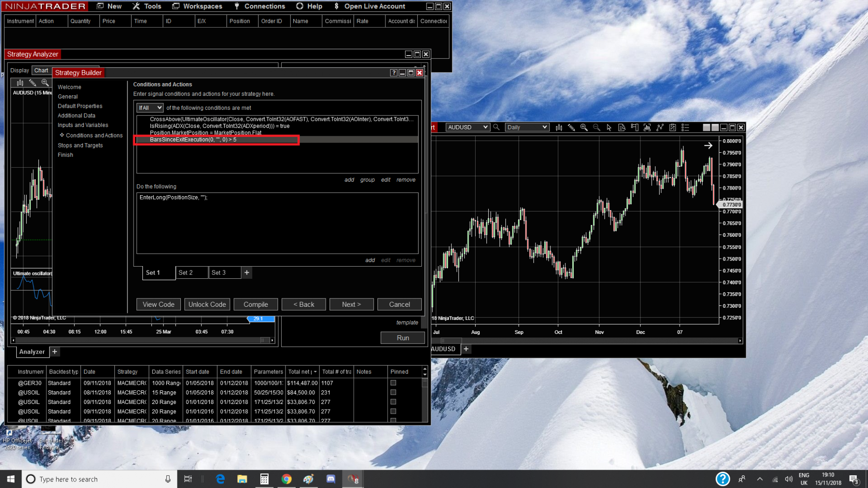The image size is (868, 488).
Task: Open the Tools menu
Action: click(147, 6)
